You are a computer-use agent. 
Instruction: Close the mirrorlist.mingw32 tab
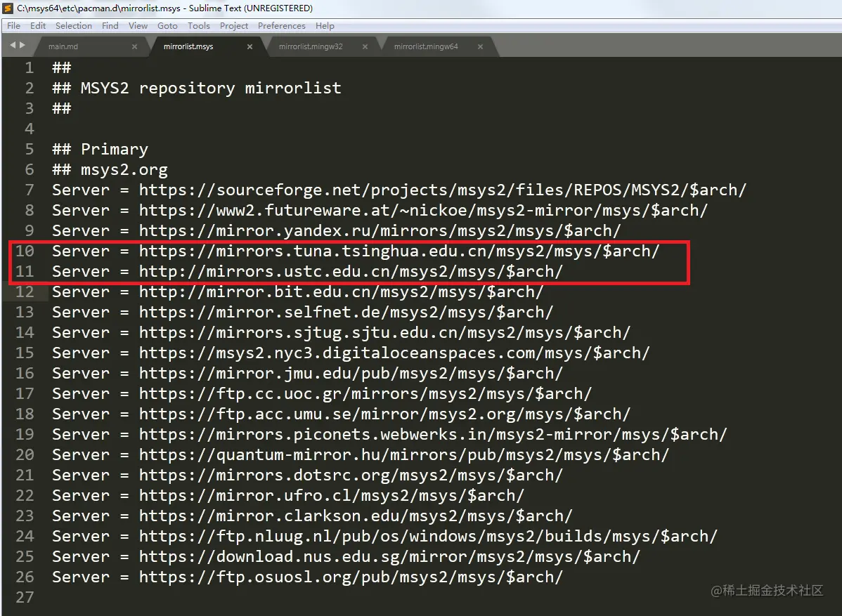click(365, 46)
